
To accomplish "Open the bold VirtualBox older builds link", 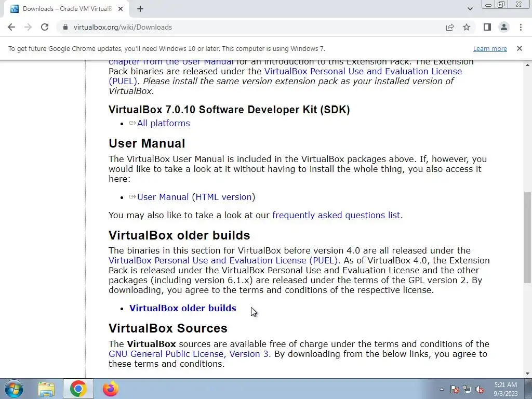I will click(x=182, y=308).
